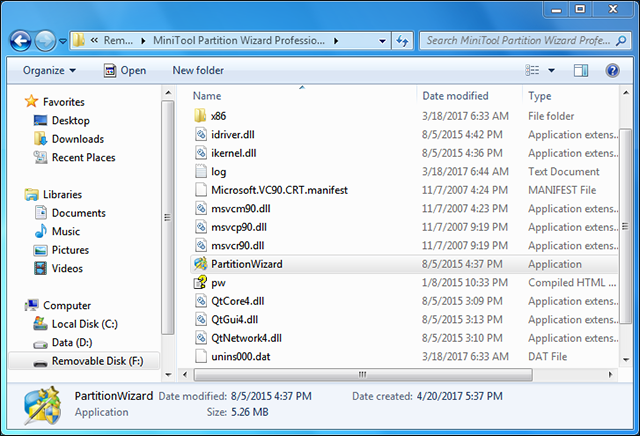Click the Back navigation arrow button

[20, 41]
